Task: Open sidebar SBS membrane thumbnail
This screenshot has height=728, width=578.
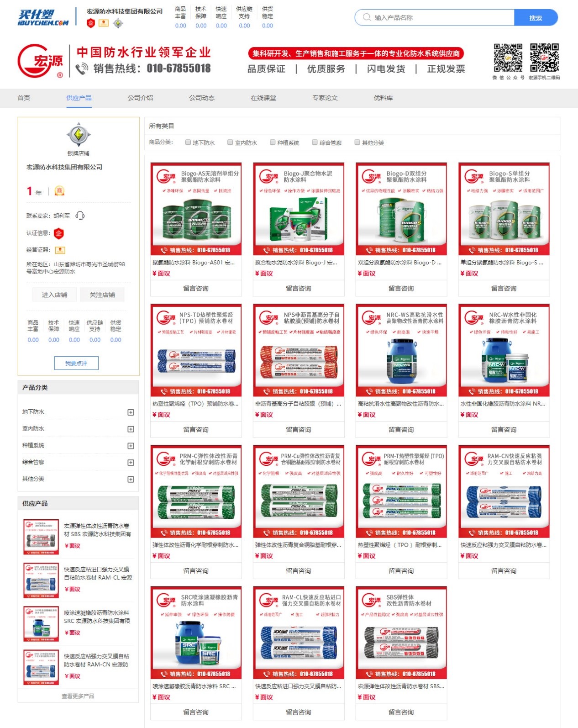Action: pyautogui.click(x=41, y=537)
